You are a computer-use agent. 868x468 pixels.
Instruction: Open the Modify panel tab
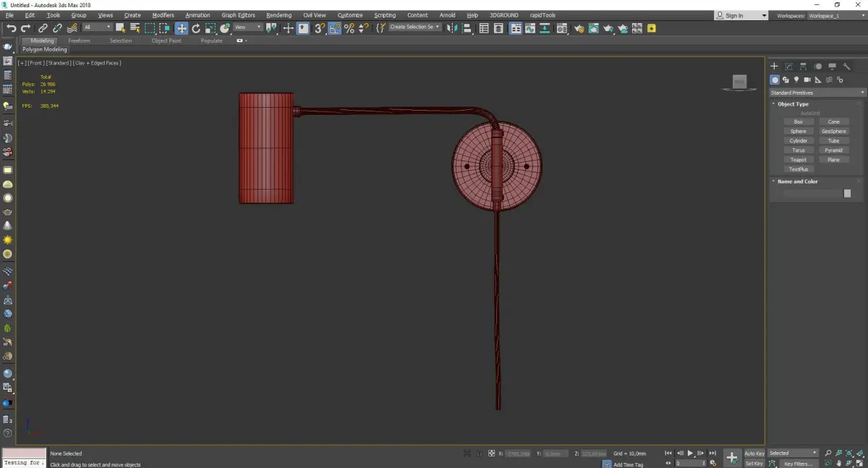pyautogui.click(x=788, y=67)
